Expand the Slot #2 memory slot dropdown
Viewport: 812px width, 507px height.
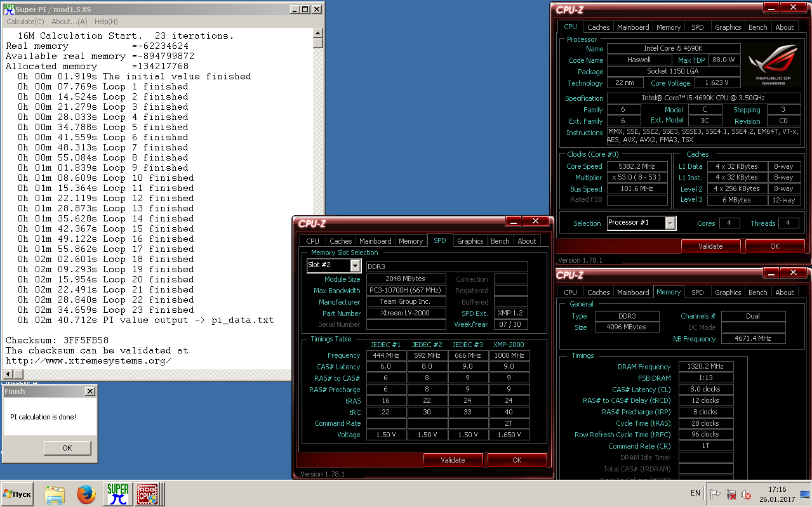(x=355, y=265)
